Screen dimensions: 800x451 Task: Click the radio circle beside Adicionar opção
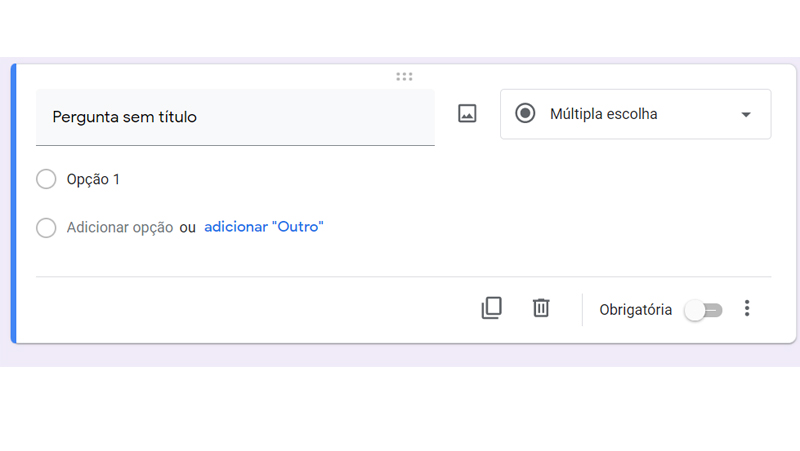pos(46,228)
